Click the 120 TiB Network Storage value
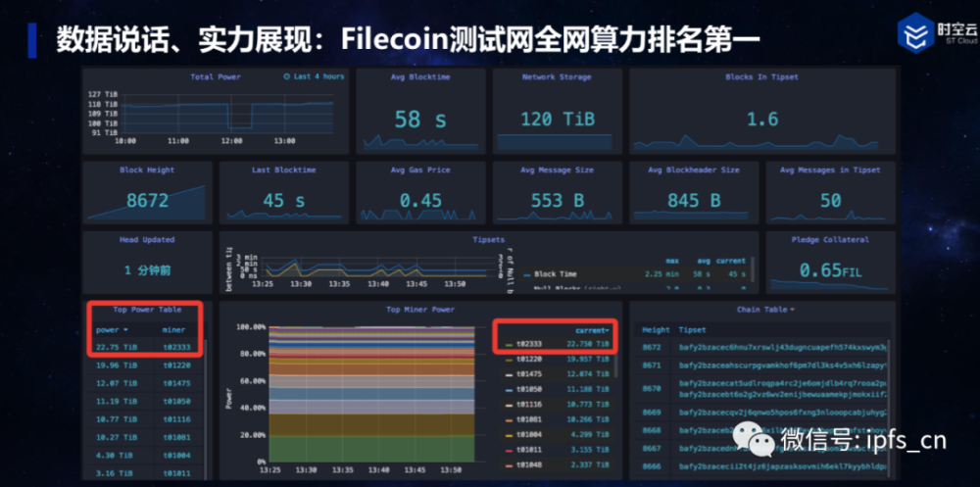Screen dimensions: 980x487 558,119
